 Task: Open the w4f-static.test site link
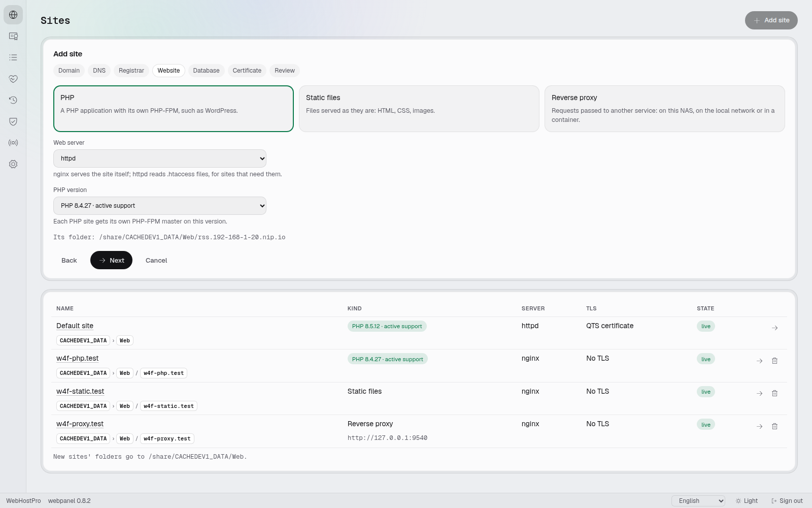pyautogui.click(x=80, y=391)
